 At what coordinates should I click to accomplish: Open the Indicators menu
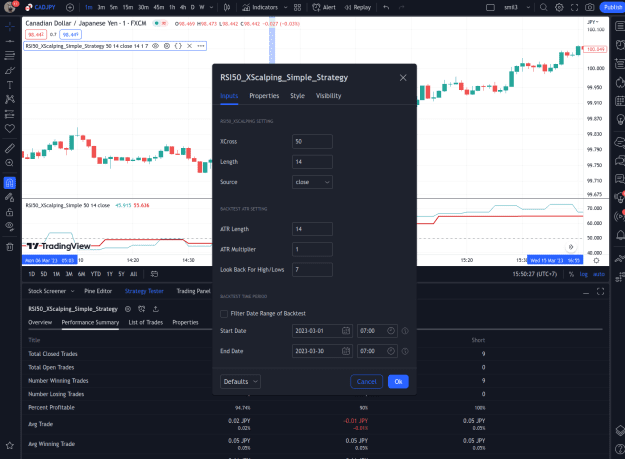pyautogui.click(x=260, y=7)
